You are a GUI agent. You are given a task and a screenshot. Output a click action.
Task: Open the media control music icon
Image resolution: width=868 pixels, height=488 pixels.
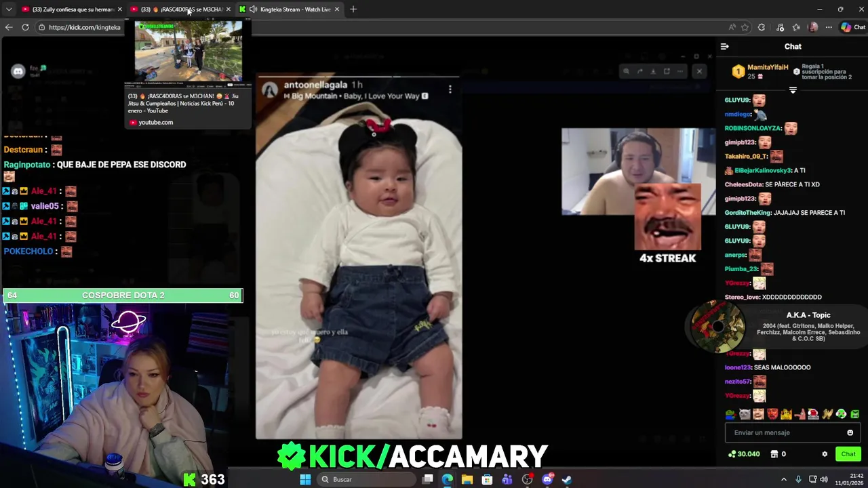tap(780, 27)
